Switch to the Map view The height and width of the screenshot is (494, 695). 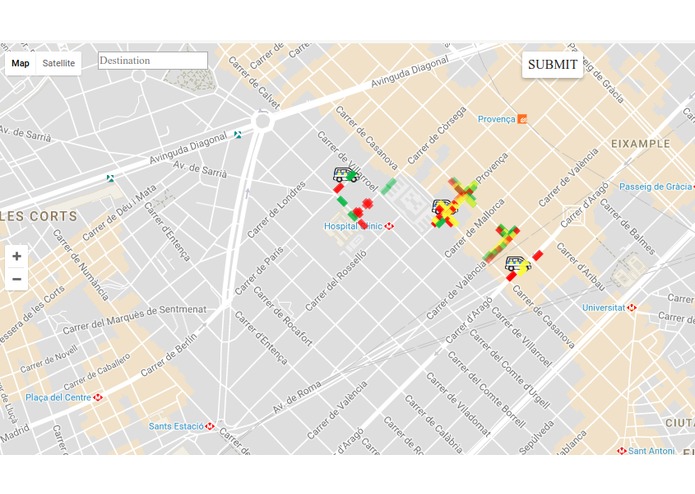tap(20, 63)
